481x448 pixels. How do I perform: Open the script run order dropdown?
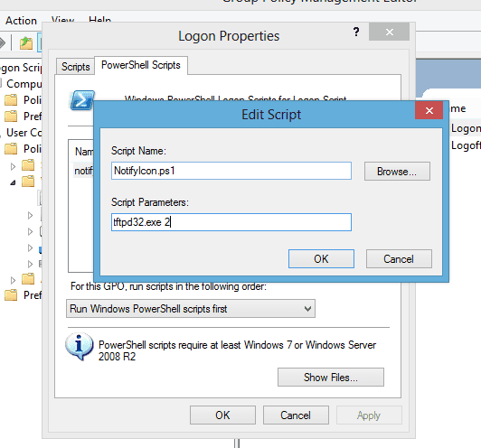pyautogui.click(x=191, y=309)
